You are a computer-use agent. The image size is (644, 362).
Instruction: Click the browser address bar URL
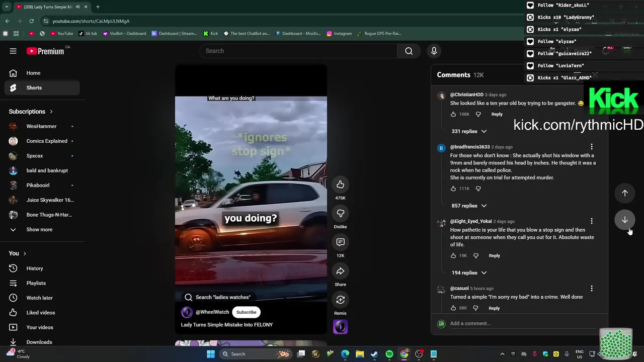click(91, 21)
